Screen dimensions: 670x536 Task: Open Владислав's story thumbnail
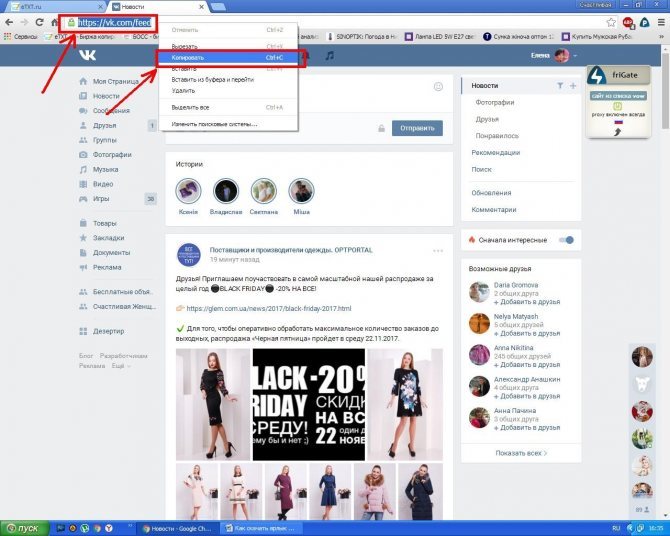pos(226,191)
